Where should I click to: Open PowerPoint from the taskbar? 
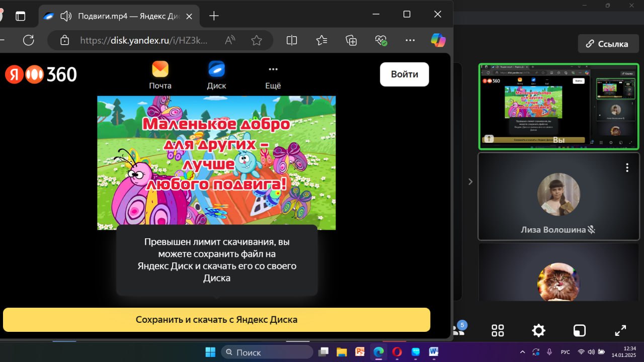click(360, 352)
